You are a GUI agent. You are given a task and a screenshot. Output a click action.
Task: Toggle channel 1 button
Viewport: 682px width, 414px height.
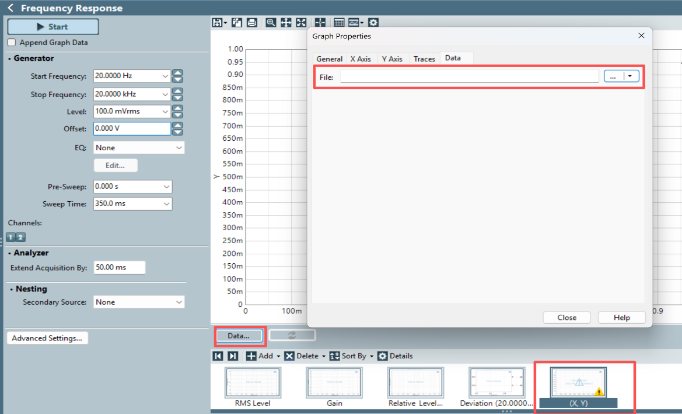(x=11, y=237)
